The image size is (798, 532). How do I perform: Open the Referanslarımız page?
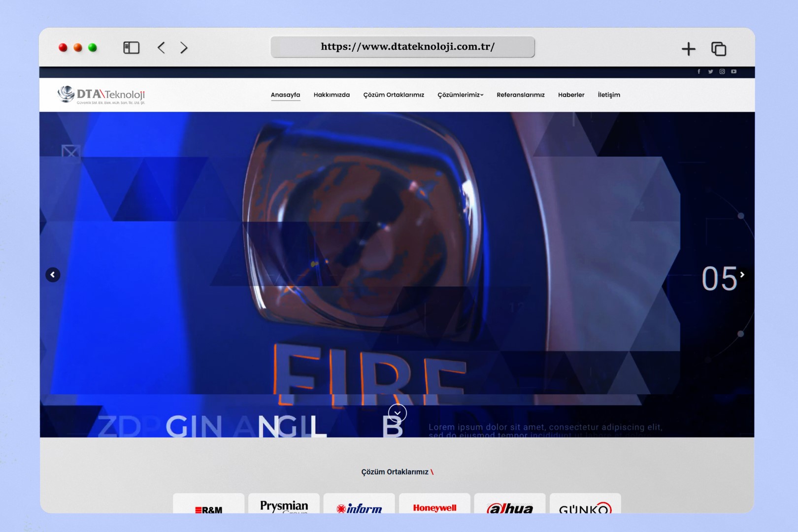(521, 95)
